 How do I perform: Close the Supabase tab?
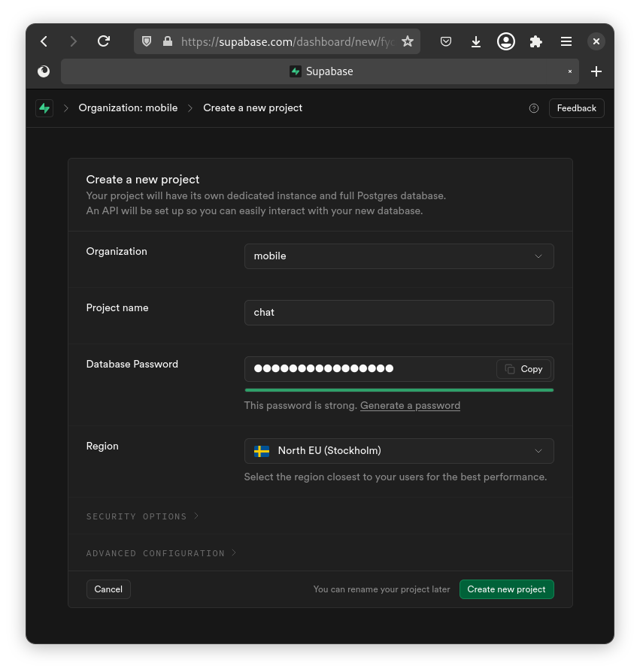pyautogui.click(x=570, y=71)
